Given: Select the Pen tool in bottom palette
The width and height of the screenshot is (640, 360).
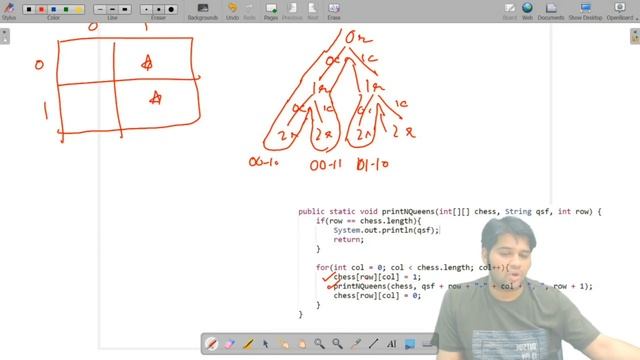Looking at the screenshot, I should (x=211, y=344).
